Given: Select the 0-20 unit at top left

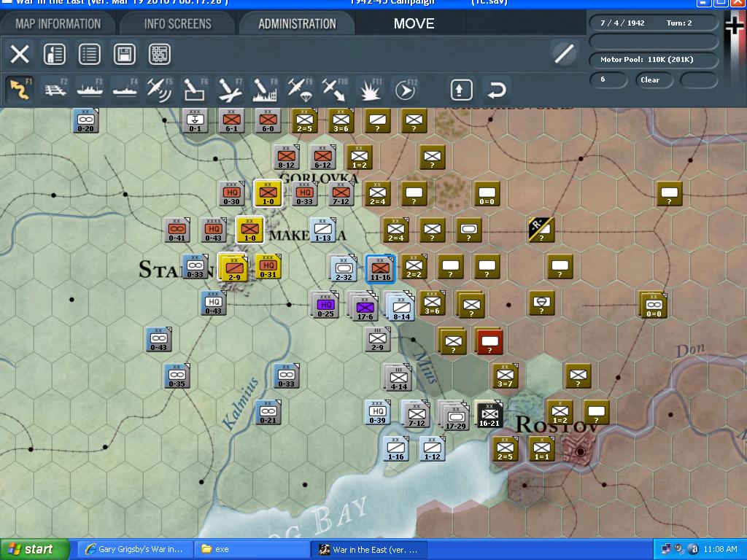Looking at the screenshot, I should (x=86, y=120).
